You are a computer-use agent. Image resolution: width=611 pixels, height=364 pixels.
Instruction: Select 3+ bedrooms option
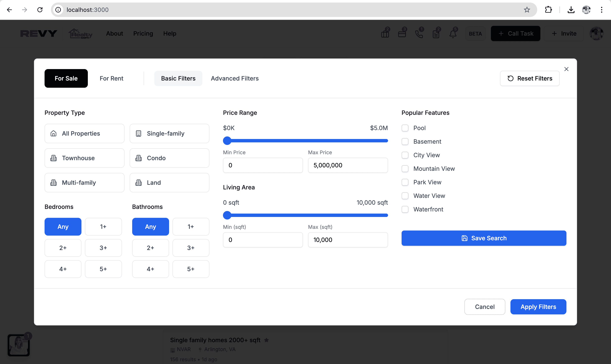coord(103,248)
